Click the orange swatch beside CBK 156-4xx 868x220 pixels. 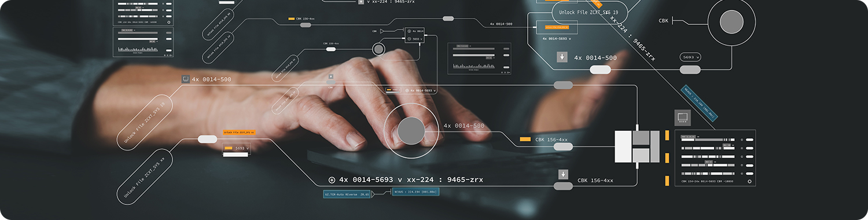coord(525,140)
